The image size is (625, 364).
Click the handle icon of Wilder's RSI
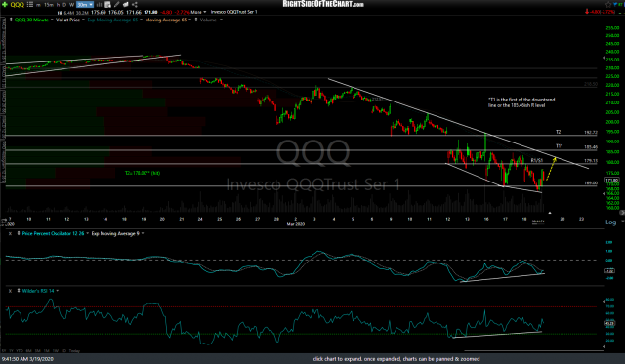point(19,291)
